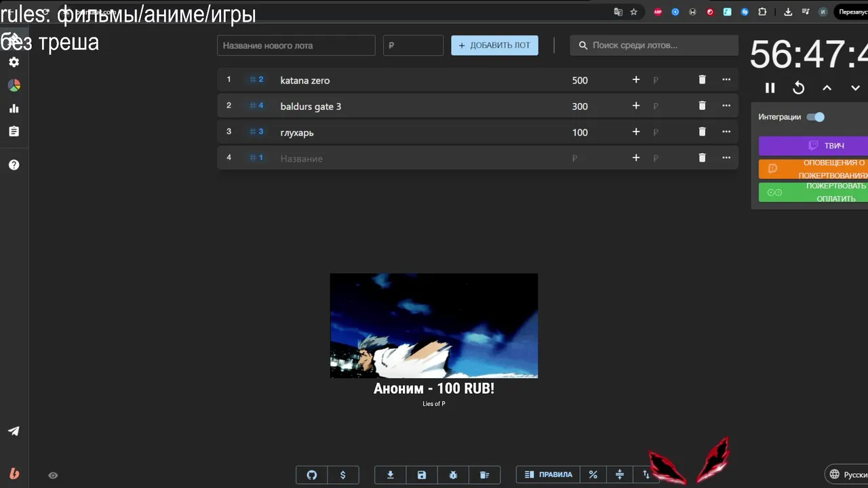Screen dimensions: 868x488
Task: Open more options for katana zero
Action: (726, 79)
